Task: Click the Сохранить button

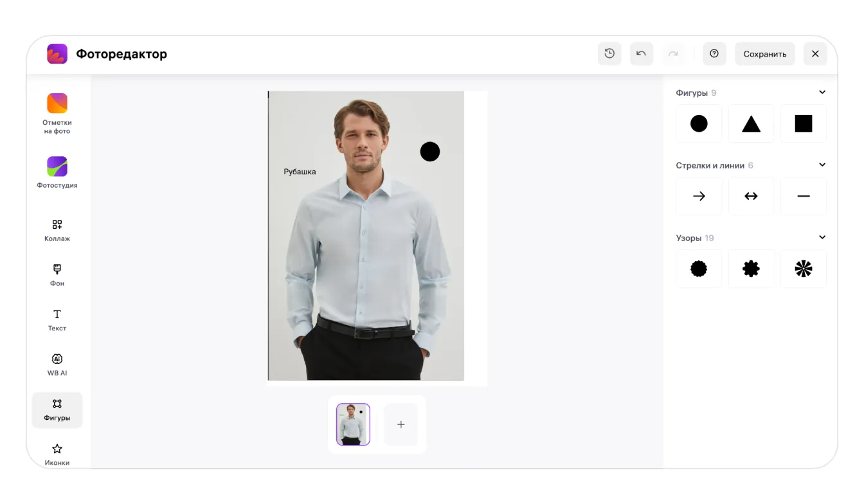Action: (x=765, y=54)
